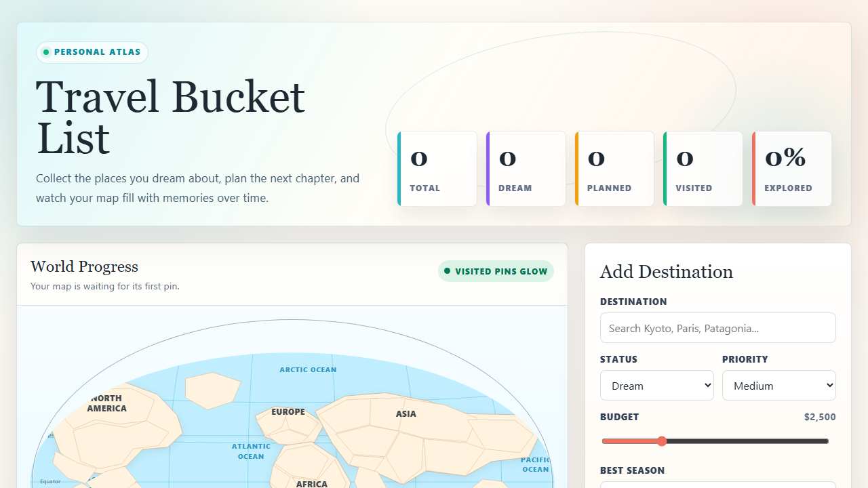Click the Visited stat card
This screenshot has width=868, height=488.
703,169
